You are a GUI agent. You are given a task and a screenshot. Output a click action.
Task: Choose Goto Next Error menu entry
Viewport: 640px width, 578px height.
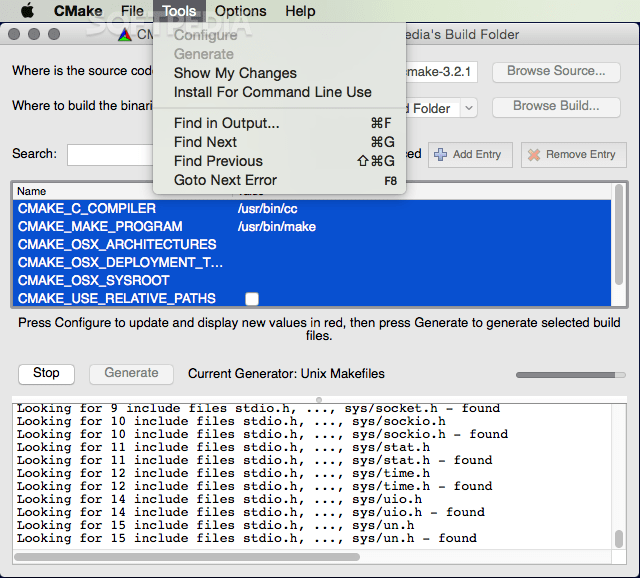tap(280, 180)
